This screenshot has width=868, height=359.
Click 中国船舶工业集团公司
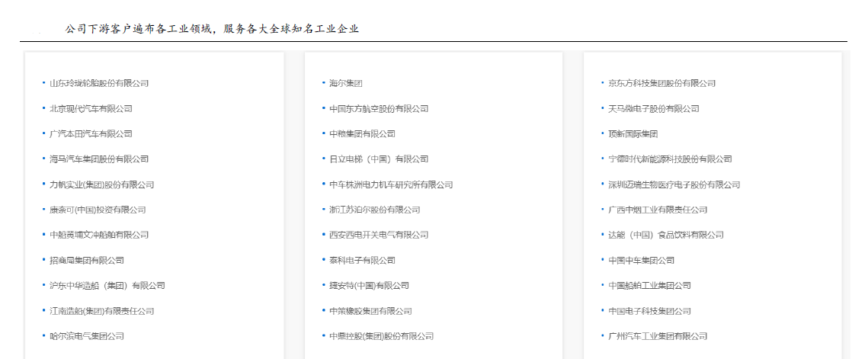tap(649, 286)
